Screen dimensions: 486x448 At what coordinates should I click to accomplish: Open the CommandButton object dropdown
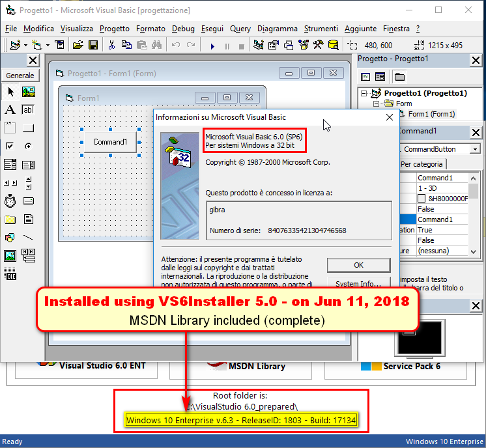coord(475,149)
